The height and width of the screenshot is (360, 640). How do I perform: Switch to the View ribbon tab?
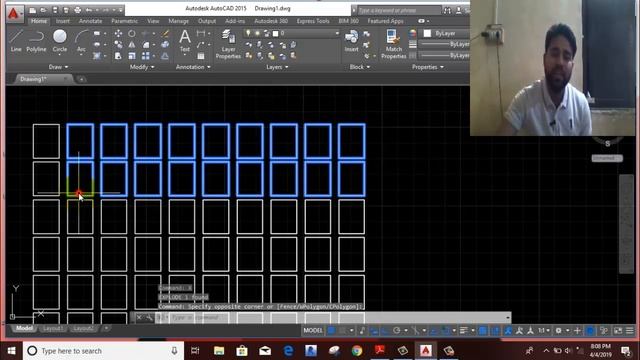(153, 21)
